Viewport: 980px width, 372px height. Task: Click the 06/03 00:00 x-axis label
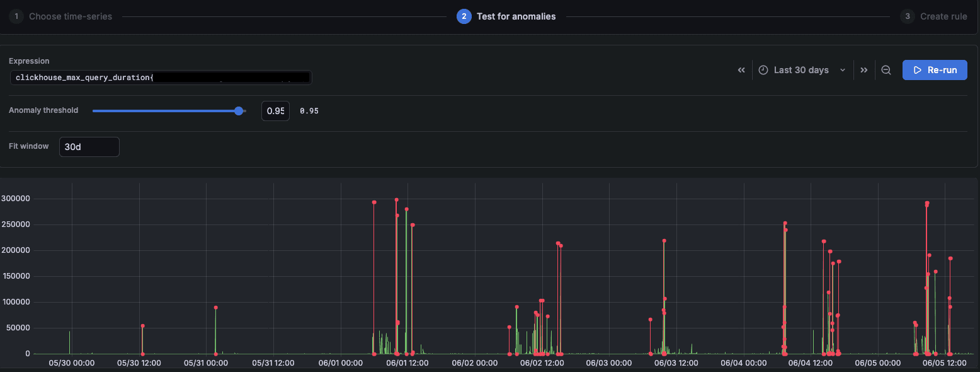click(609, 363)
